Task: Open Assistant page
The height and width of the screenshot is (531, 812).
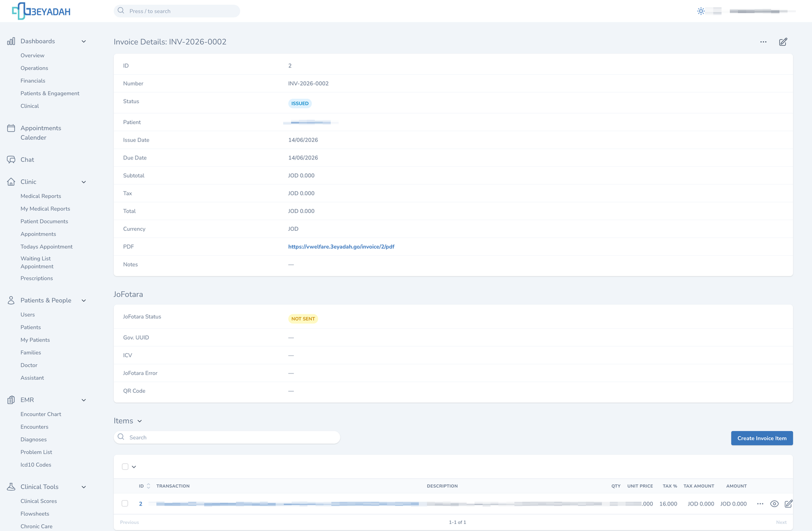Action: (32, 378)
